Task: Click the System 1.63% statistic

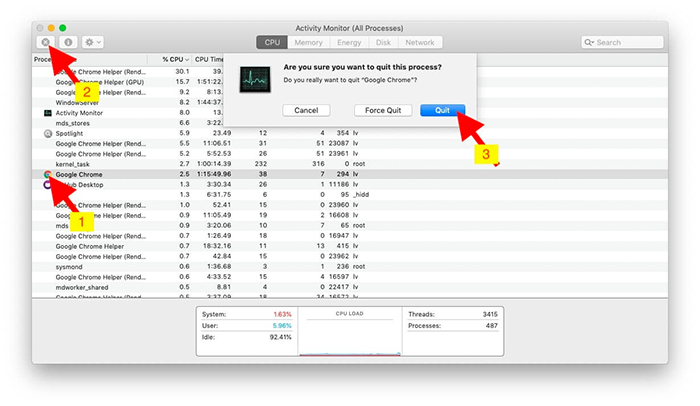Action: [246, 314]
